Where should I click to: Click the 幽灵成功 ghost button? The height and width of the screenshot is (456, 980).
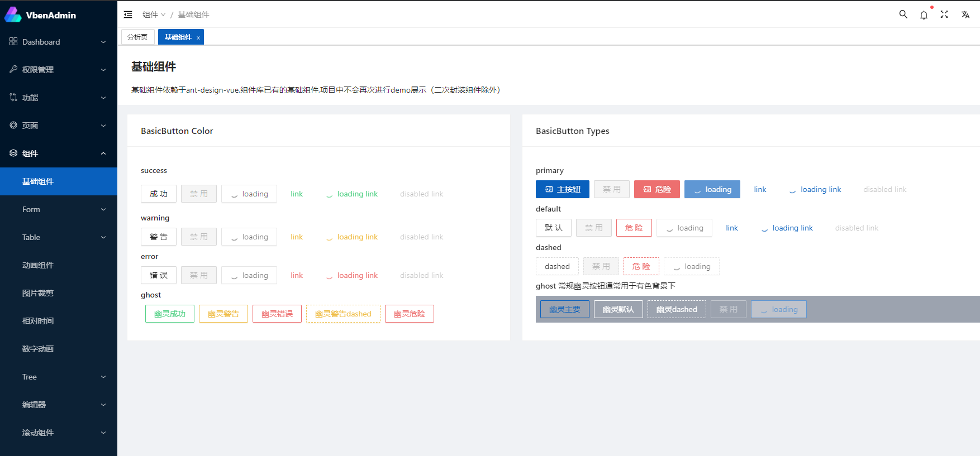(x=170, y=314)
